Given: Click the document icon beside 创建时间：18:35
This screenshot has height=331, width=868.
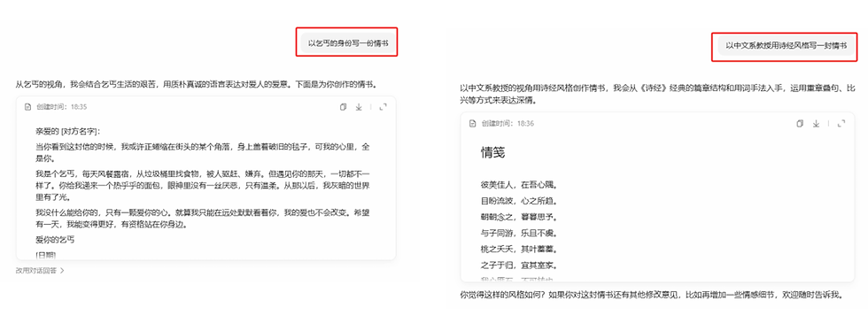Looking at the screenshot, I should point(27,107).
